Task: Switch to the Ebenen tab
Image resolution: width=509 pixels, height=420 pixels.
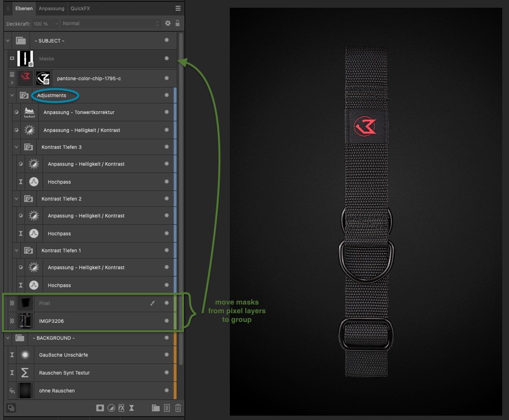Action: tap(24, 8)
